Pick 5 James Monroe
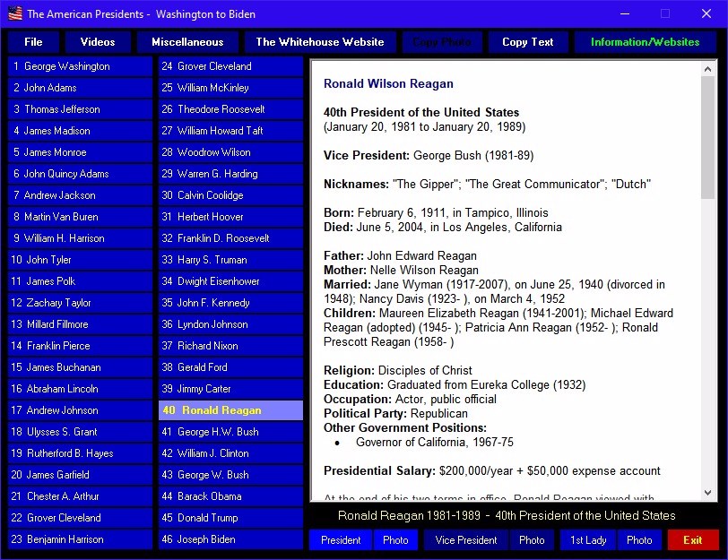 [81, 152]
